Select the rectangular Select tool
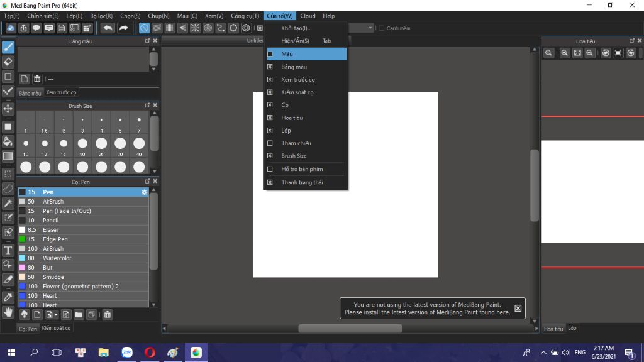 click(x=8, y=174)
